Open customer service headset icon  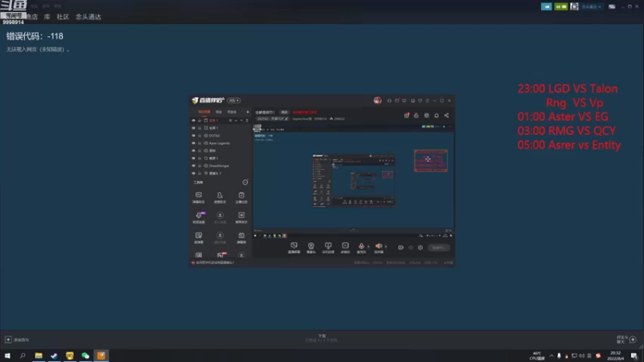click(x=389, y=101)
